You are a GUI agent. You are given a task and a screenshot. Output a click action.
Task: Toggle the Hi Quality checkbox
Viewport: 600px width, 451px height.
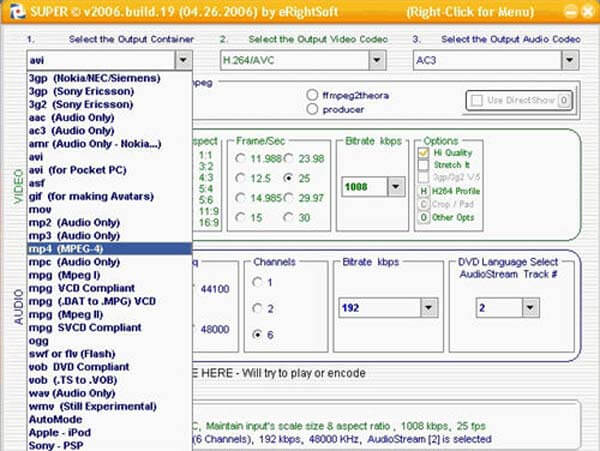[423, 153]
